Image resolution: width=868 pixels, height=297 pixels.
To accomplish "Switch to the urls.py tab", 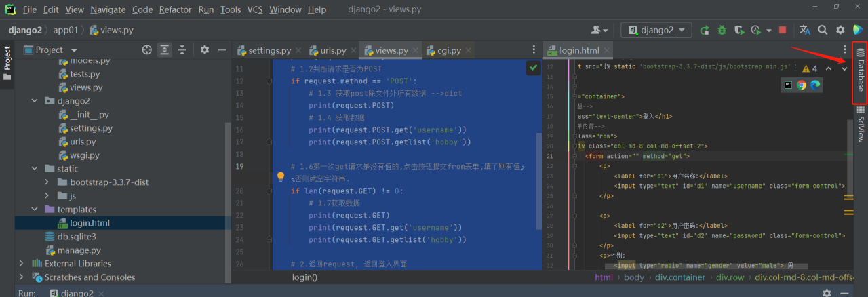I will coord(328,50).
